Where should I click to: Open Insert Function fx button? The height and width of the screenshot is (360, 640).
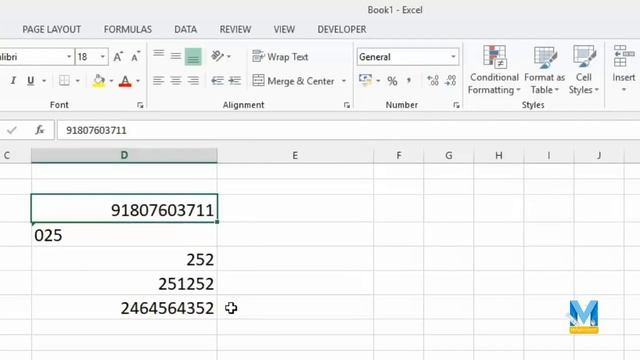click(x=40, y=130)
